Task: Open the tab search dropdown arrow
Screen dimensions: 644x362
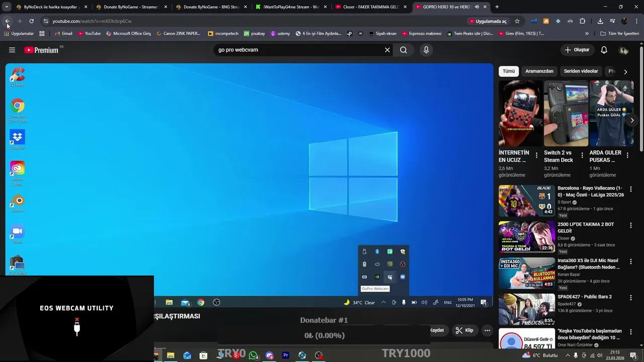Action: pos(7,7)
